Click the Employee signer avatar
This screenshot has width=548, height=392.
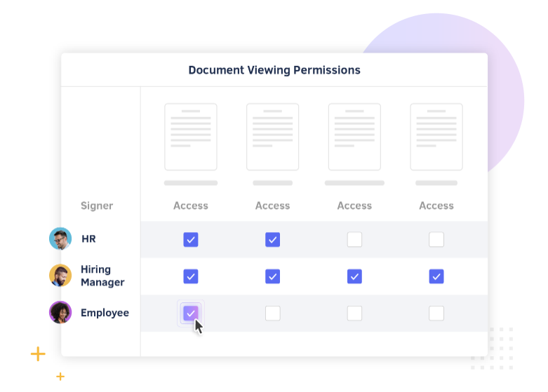(60, 313)
